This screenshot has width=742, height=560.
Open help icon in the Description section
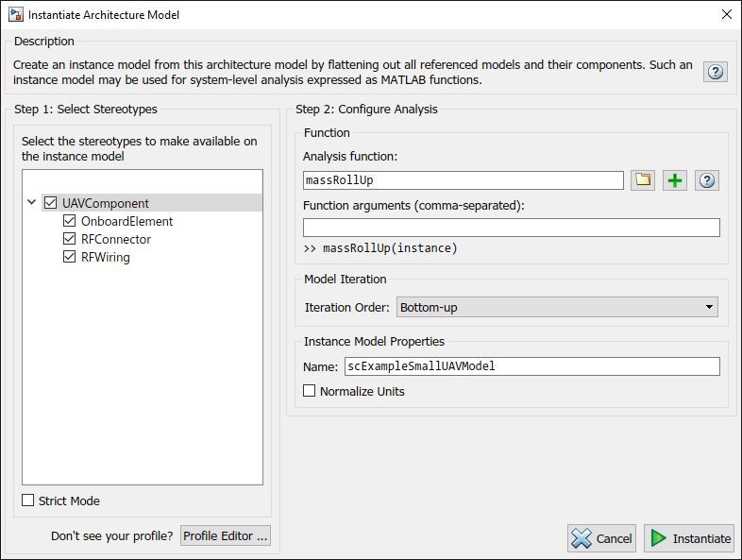[716, 73]
